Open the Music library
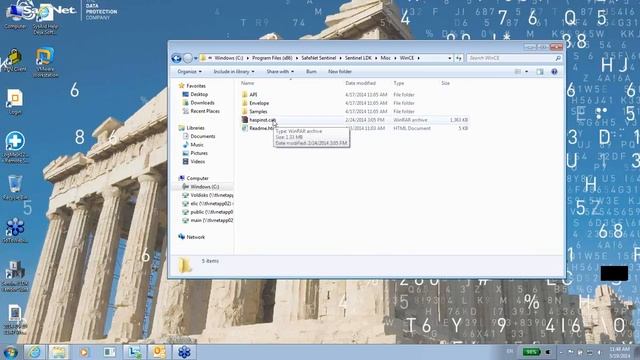This screenshot has height=360, width=640. (196, 144)
